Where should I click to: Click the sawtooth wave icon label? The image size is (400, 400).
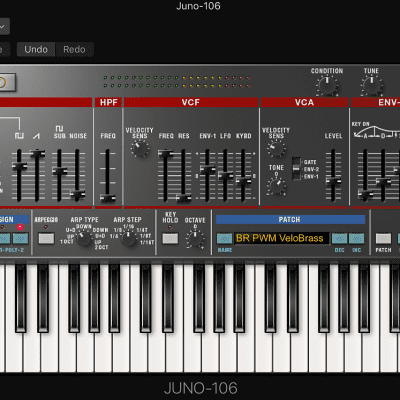click(x=36, y=136)
